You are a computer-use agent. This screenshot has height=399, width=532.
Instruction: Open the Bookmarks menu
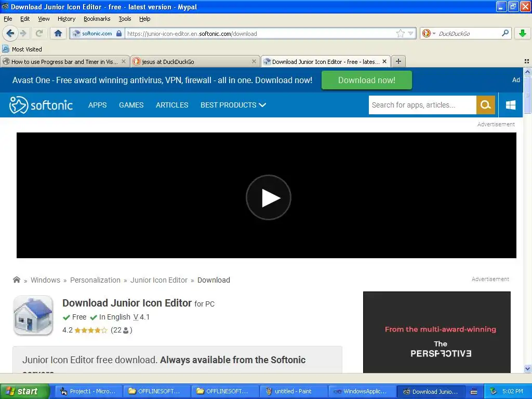pyautogui.click(x=97, y=19)
